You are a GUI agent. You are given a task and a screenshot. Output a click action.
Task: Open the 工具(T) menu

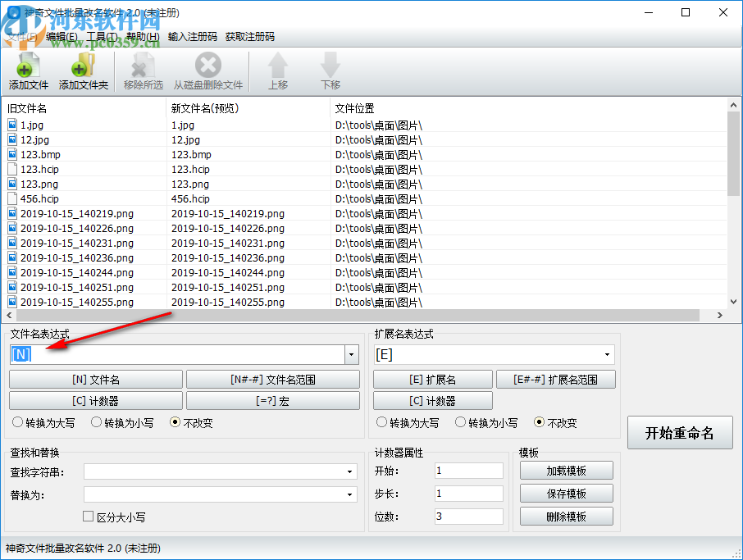click(103, 36)
